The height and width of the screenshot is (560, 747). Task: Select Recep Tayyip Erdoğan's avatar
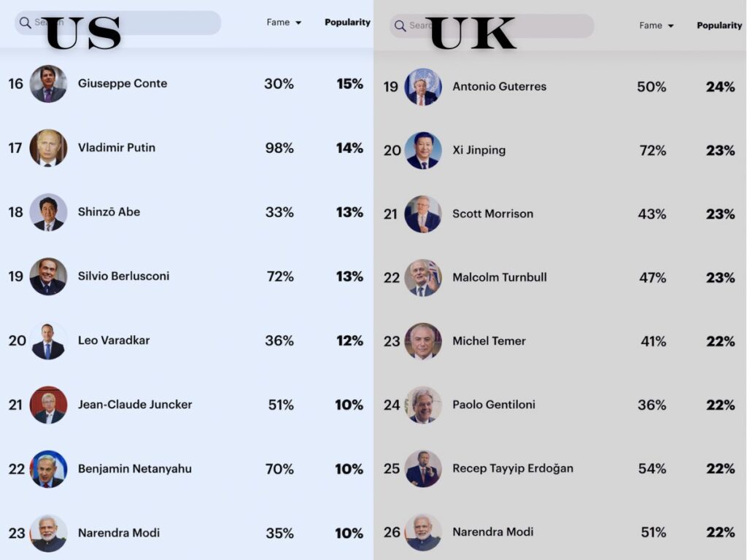coord(423,469)
